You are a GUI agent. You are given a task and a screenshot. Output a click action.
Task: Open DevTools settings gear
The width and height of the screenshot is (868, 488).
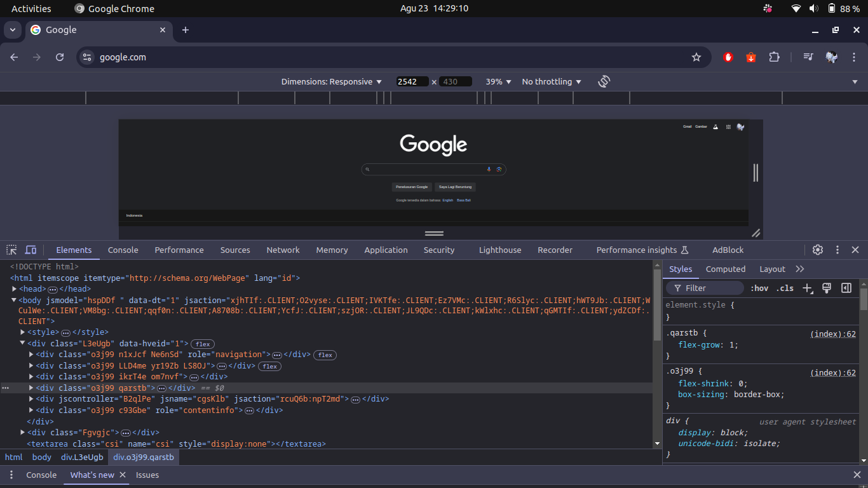tap(818, 250)
